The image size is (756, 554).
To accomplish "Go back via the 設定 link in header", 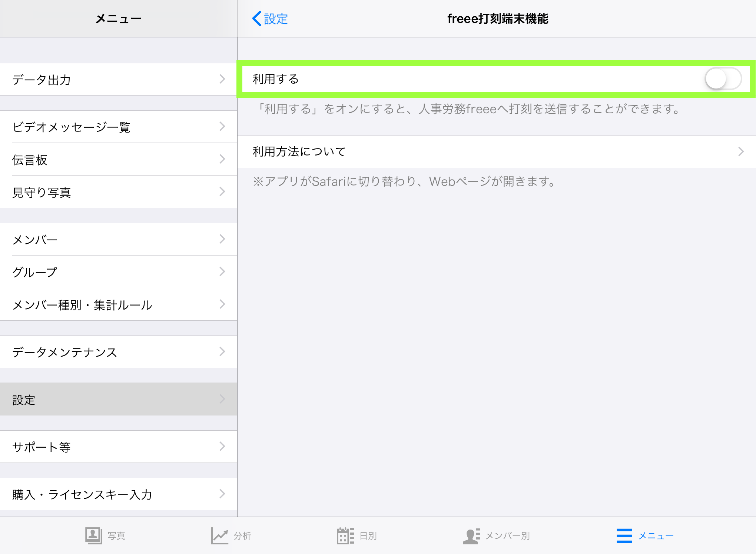I will (x=276, y=19).
